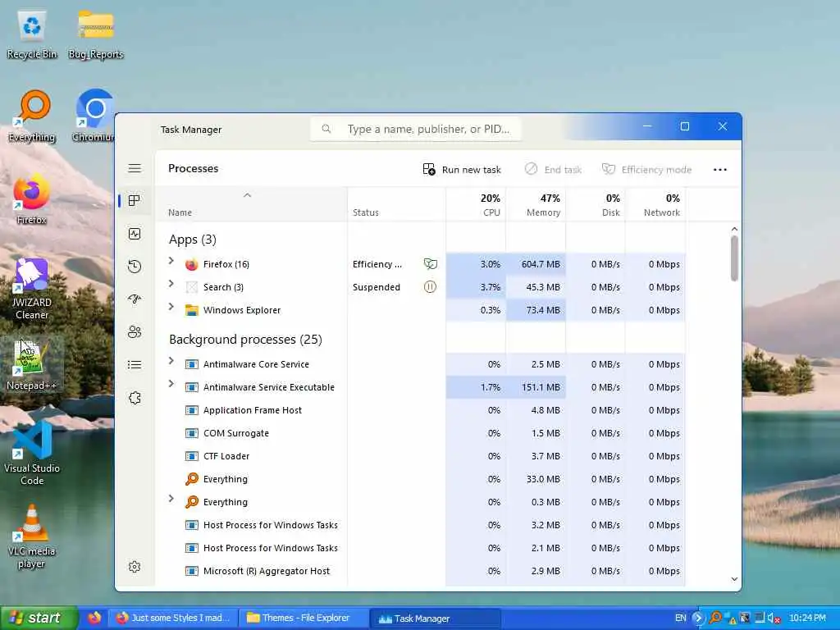Open the three-dots more options menu
This screenshot has height=630, width=840.
(x=720, y=169)
